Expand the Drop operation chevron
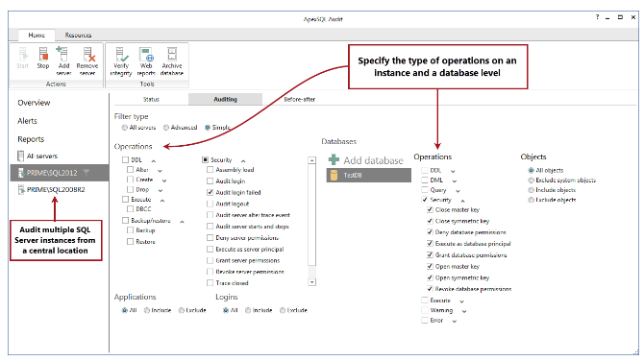Viewport: 644px width, 361px height. 161,190
